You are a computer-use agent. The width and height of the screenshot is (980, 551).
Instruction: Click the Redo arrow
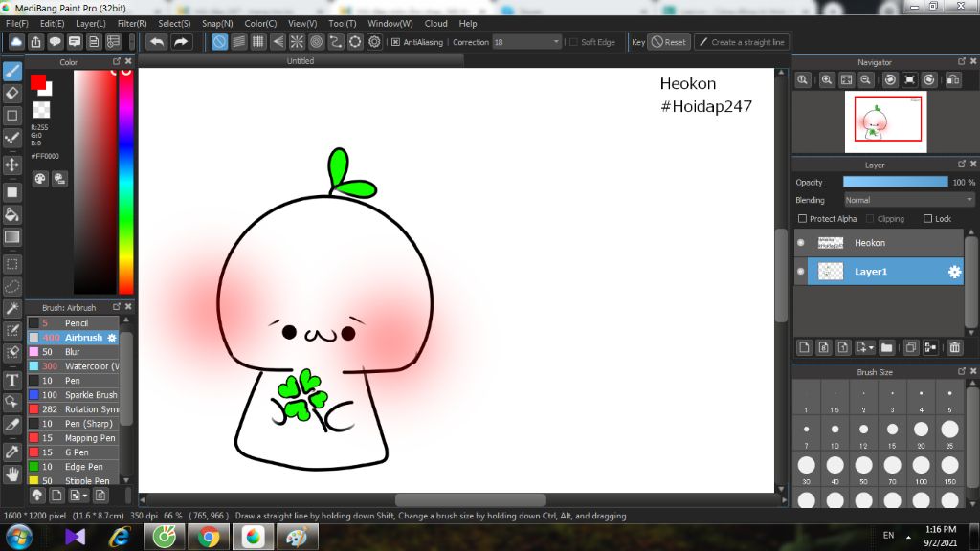click(x=181, y=42)
